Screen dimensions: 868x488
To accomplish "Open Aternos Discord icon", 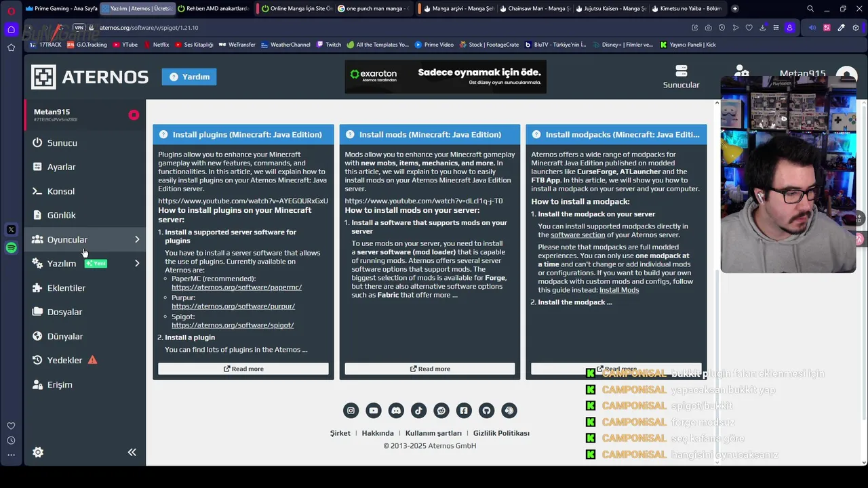I will pos(396,410).
